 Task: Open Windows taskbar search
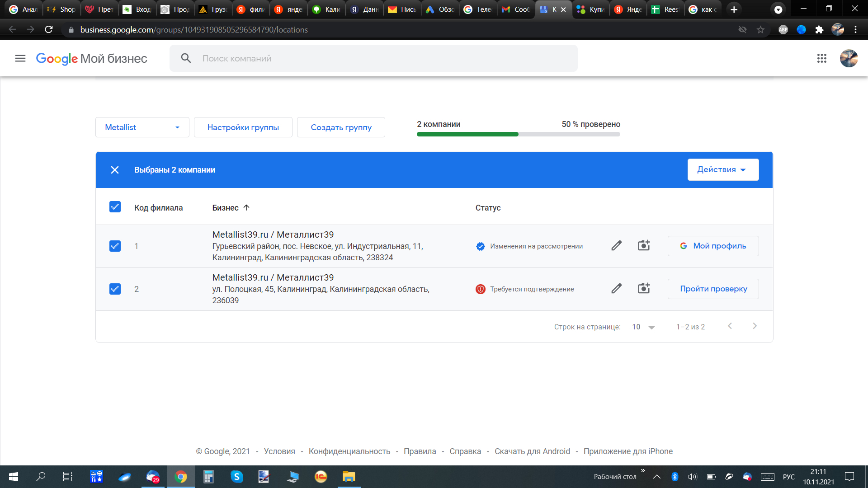[x=41, y=477]
